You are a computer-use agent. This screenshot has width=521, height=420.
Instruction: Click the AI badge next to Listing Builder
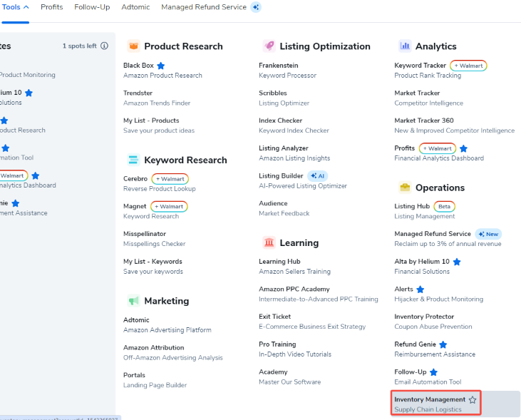click(317, 176)
